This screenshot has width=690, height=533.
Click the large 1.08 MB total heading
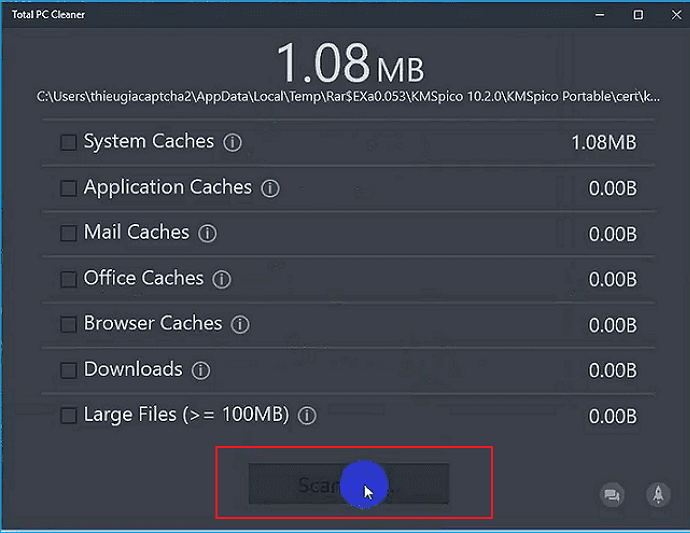[x=350, y=63]
